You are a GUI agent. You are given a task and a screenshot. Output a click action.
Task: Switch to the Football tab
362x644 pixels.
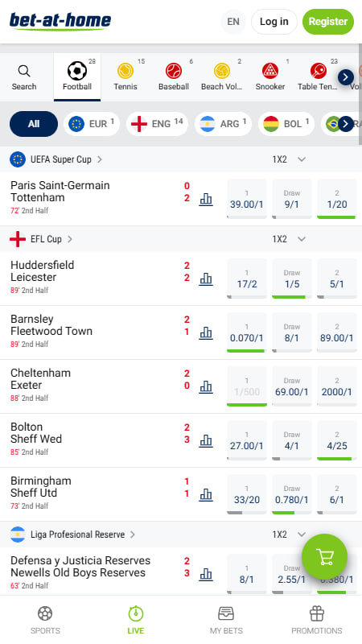click(77, 77)
